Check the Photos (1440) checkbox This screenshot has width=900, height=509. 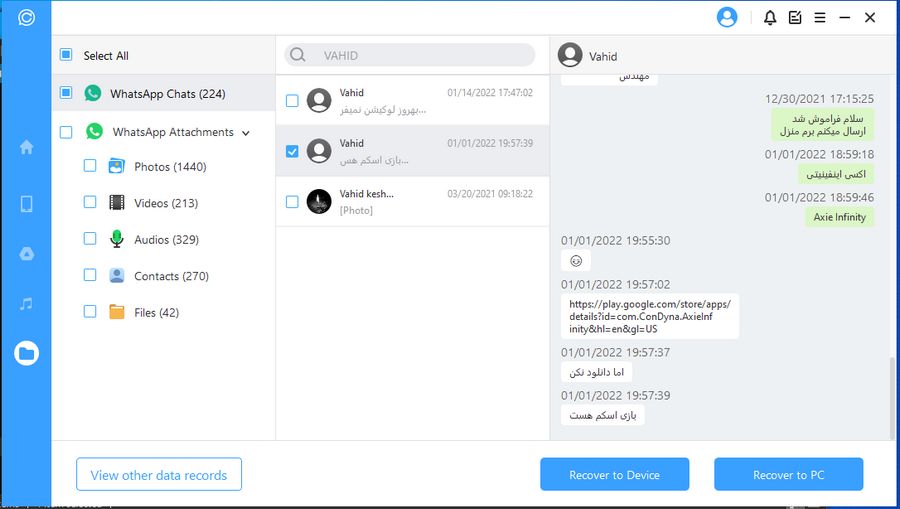point(90,166)
